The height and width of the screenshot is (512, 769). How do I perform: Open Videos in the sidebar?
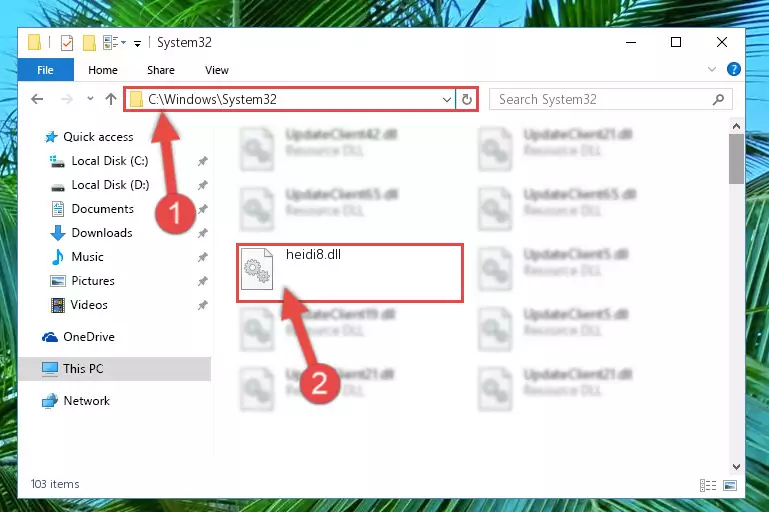click(x=89, y=305)
